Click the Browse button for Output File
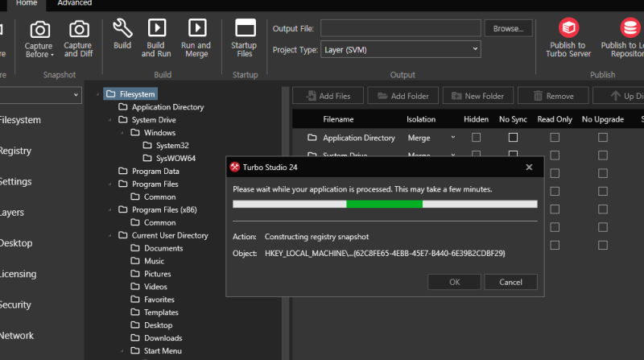This screenshot has height=360, width=644. tap(508, 29)
